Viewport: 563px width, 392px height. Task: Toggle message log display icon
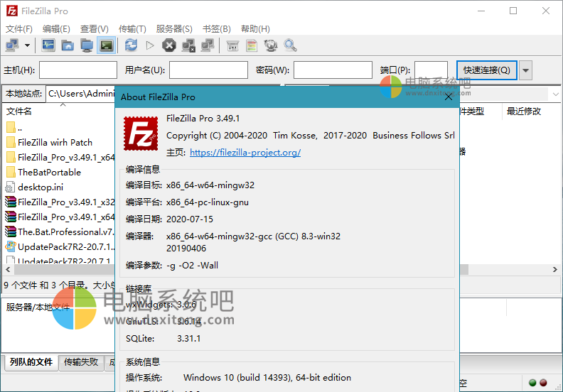click(48, 45)
